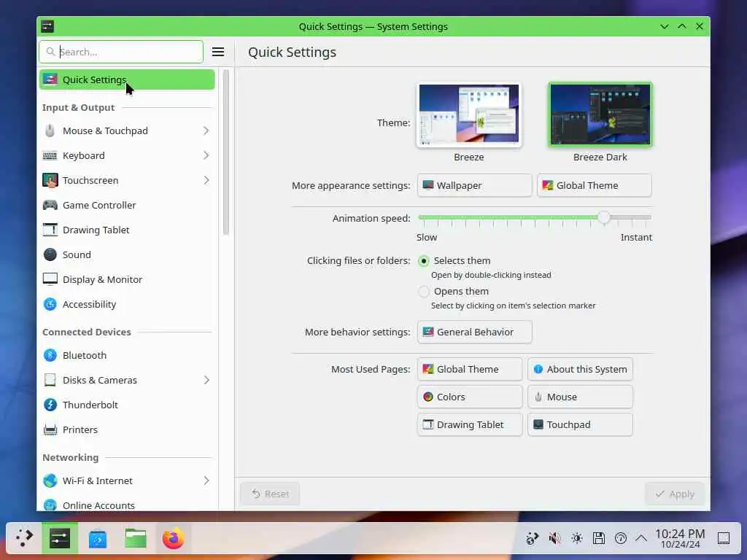Click System Settings title bar icon
The height and width of the screenshot is (560, 747).
(47, 26)
